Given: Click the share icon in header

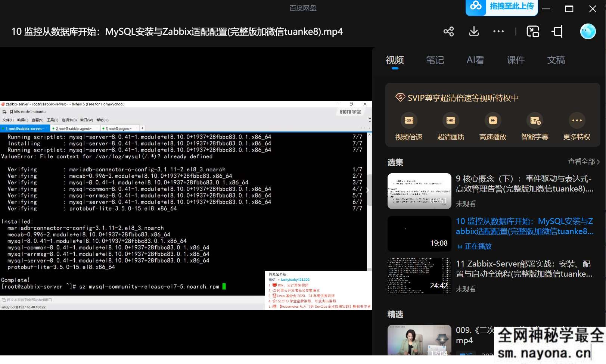Looking at the screenshot, I should (448, 31).
